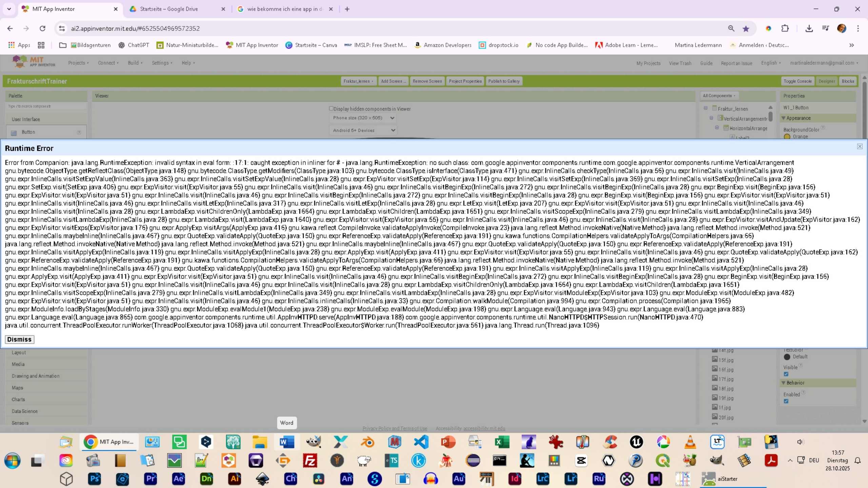Launch FileZilla from the taskbar
This screenshot has height=488, width=868.
310,461
